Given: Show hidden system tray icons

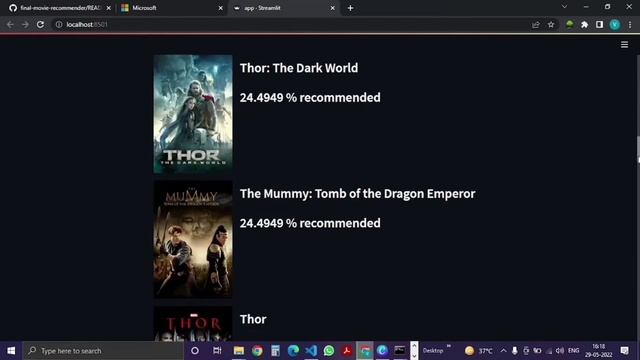Looking at the screenshot, I should point(503,351).
